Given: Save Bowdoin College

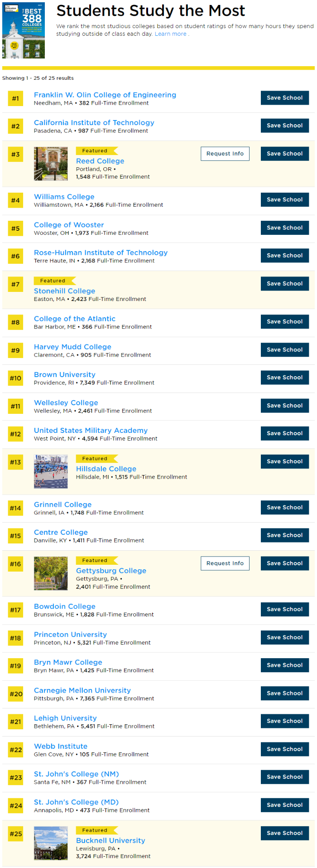Looking at the screenshot, I should click(x=285, y=610).
